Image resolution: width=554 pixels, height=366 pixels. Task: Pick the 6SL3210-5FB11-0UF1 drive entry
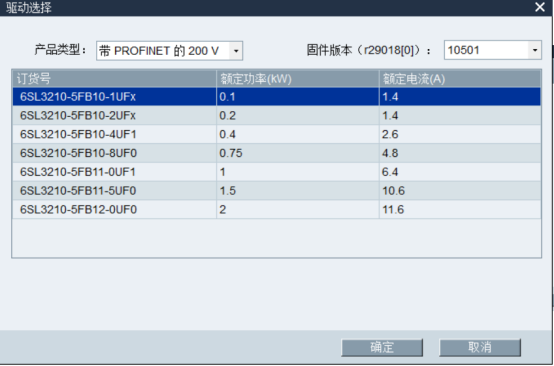coord(277,172)
